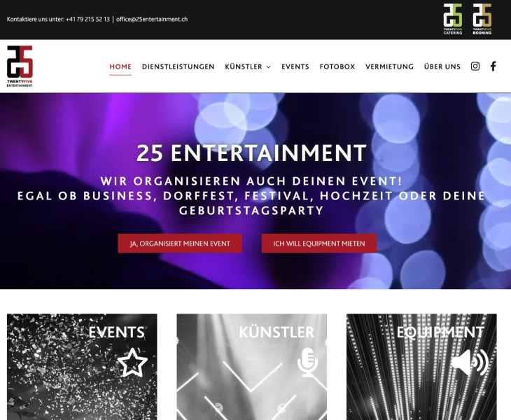Expand the Künstler menu chevron
511x420 pixels.
point(269,66)
